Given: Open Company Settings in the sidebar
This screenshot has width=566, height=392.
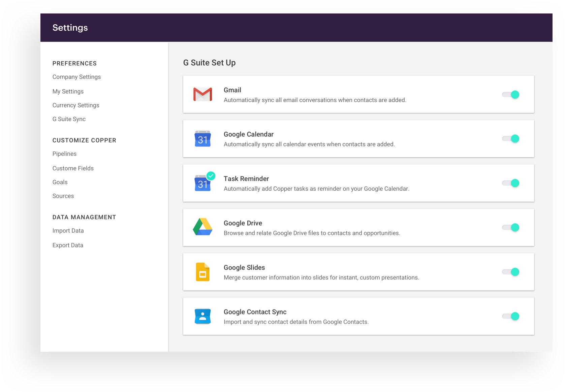Looking at the screenshot, I should 76,77.
